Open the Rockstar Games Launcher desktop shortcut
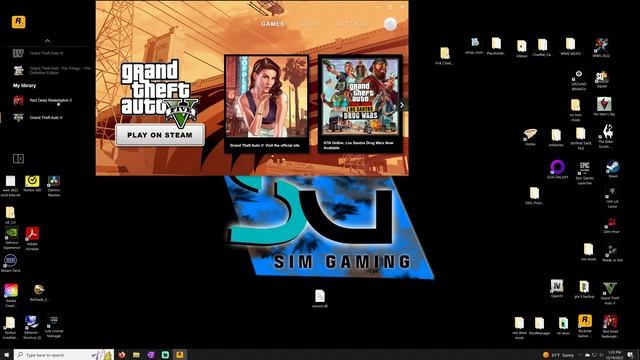The width and height of the screenshot is (640, 360). pos(585,326)
